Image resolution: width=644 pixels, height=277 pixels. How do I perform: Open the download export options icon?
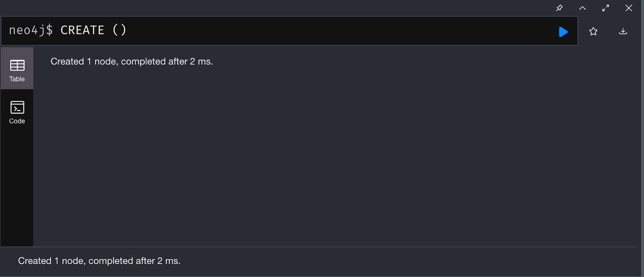click(623, 31)
